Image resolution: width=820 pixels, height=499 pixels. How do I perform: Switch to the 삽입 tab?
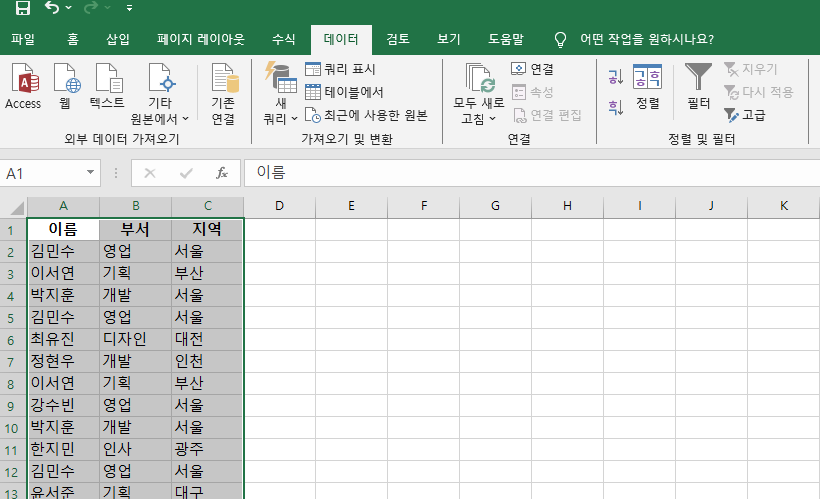pyautogui.click(x=118, y=39)
